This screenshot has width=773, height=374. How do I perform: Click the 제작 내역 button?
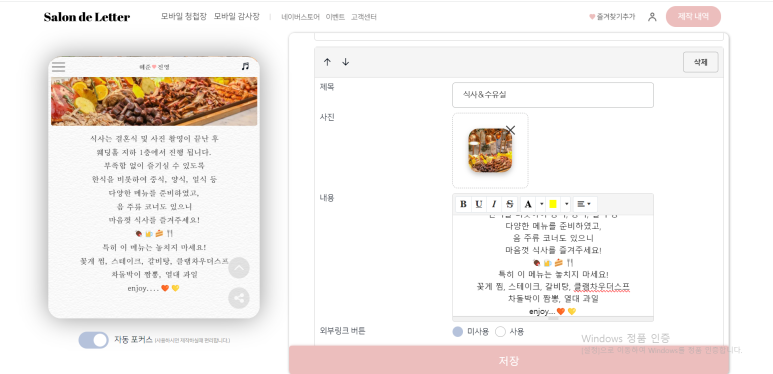[693, 16]
